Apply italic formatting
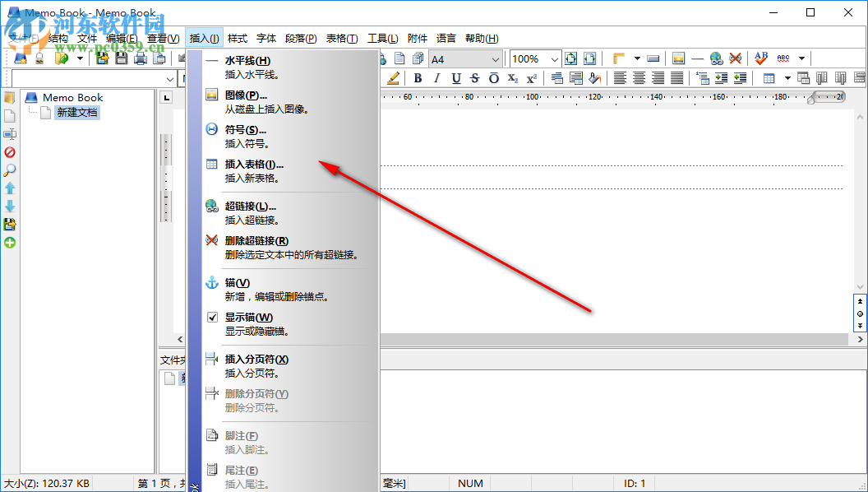 436,78
